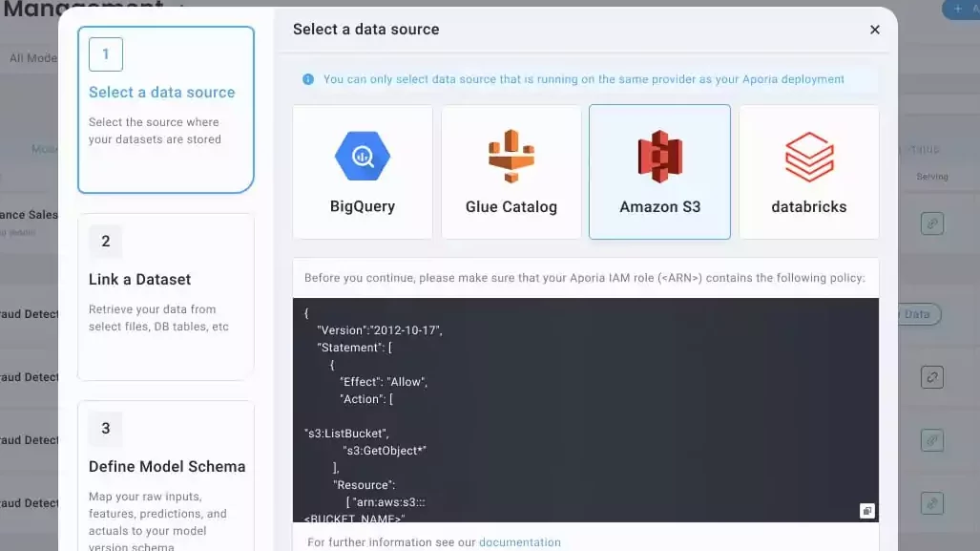Click the same-provider notice text
The image size is (980, 551).
point(584,79)
